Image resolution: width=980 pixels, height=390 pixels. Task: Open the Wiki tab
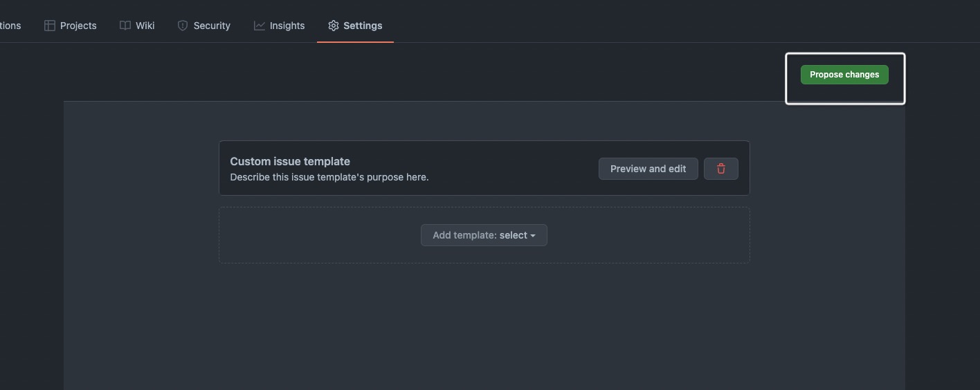[x=137, y=26]
